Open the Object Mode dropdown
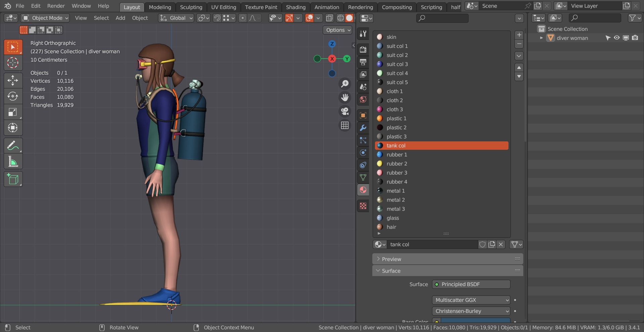 point(45,18)
